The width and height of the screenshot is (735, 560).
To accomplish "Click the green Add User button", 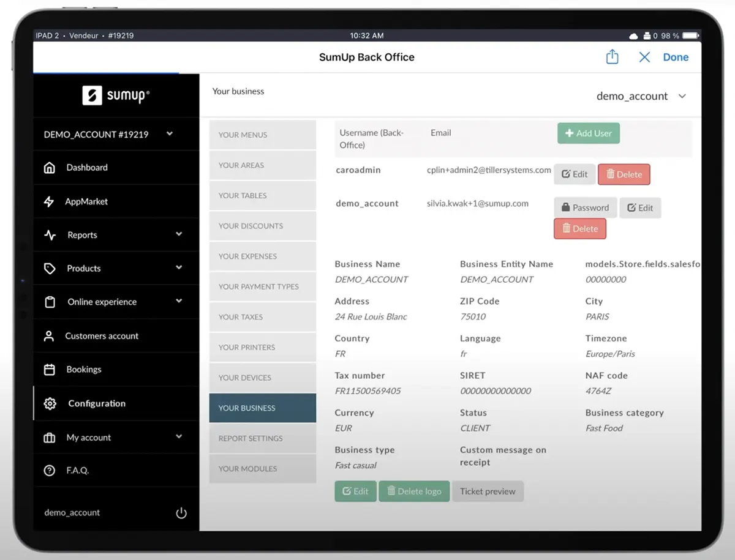I will coord(589,133).
